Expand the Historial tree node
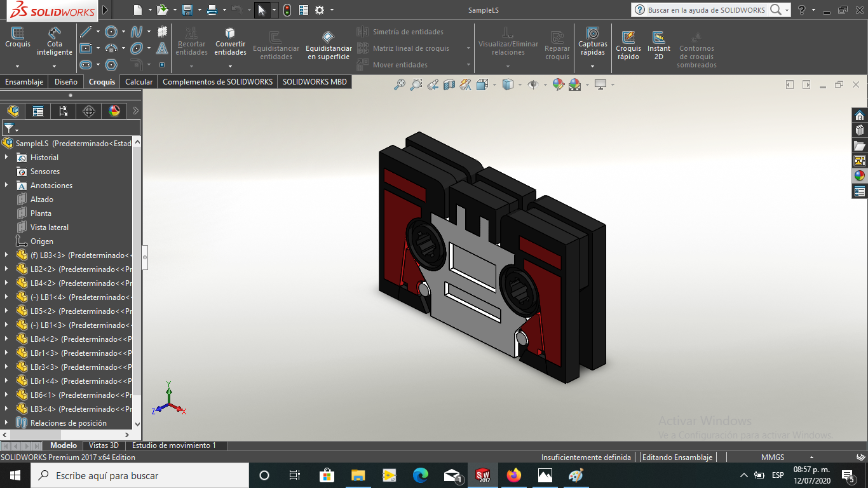This screenshot has height=488, width=868. (6, 157)
